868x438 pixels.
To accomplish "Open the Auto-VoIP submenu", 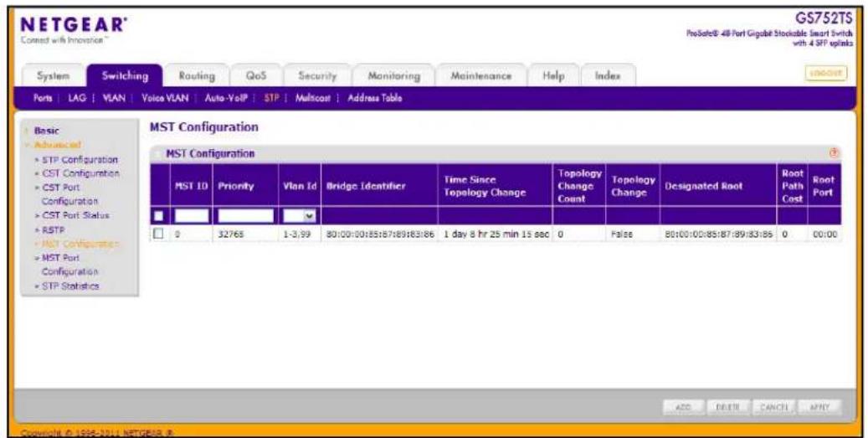I will pyautogui.click(x=226, y=98).
